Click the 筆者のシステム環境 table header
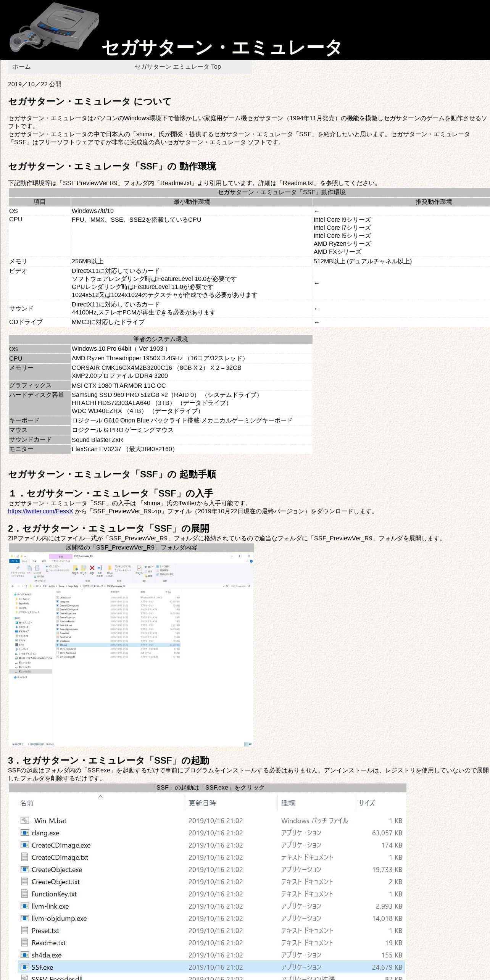This screenshot has height=980, width=490. [161, 339]
